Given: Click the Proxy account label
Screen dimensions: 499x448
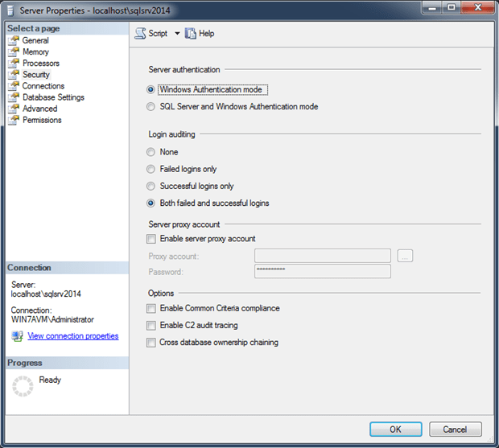Looking at the screenshot, I should coord(173,257).
